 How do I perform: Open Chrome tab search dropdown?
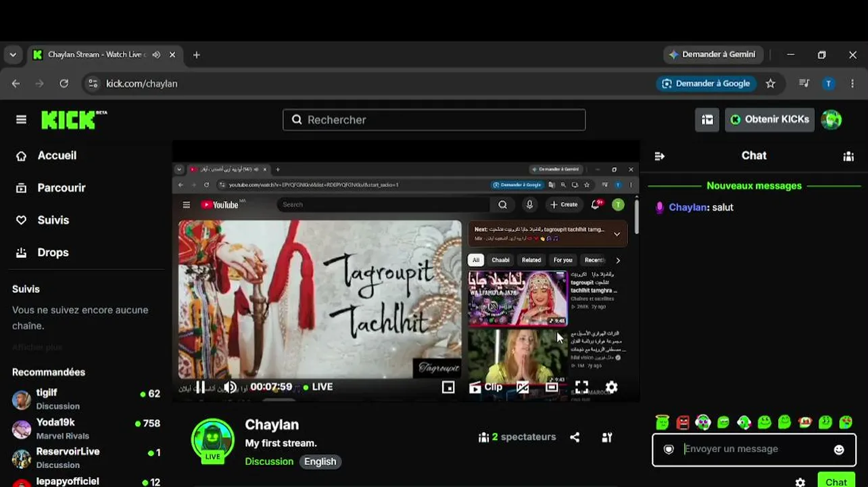(13, 55)
